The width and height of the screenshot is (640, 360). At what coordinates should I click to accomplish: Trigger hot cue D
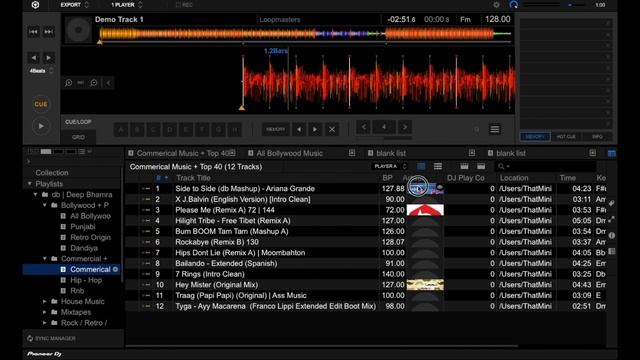click(170, 129)
